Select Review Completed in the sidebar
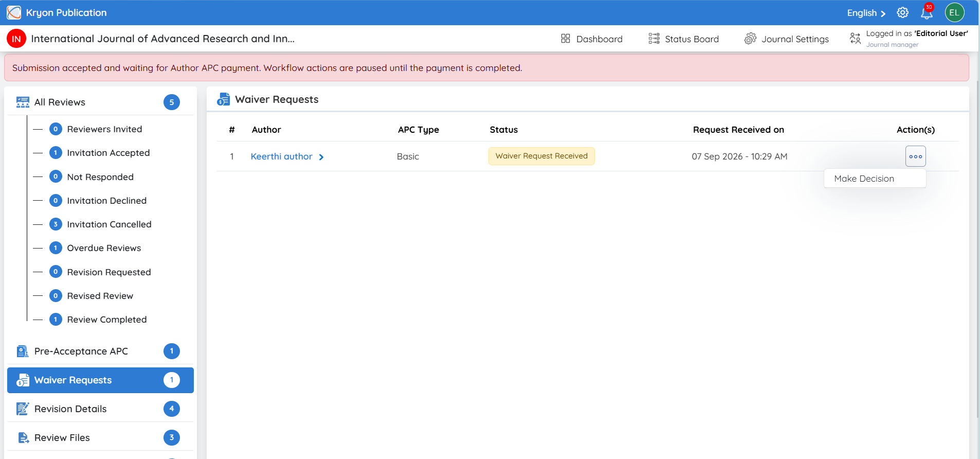Viewport: 980px width, 459px height. point(106,320)
